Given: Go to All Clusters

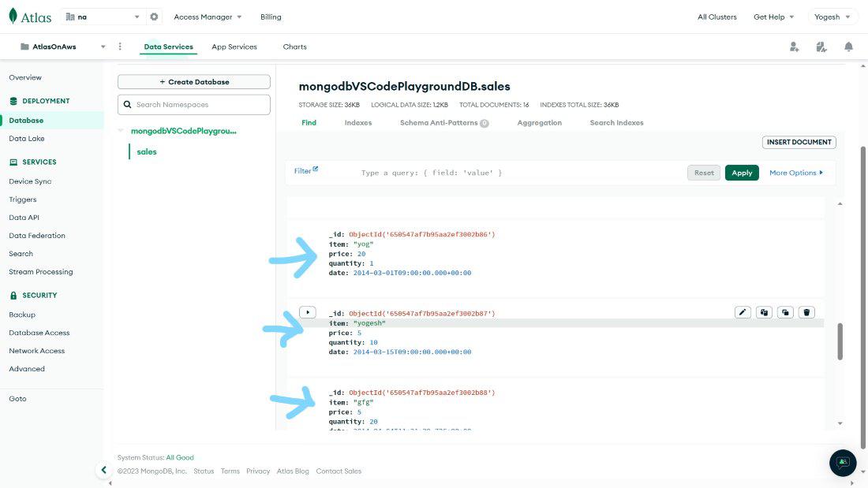Looking at the screenshot, I should click(716, 17).
